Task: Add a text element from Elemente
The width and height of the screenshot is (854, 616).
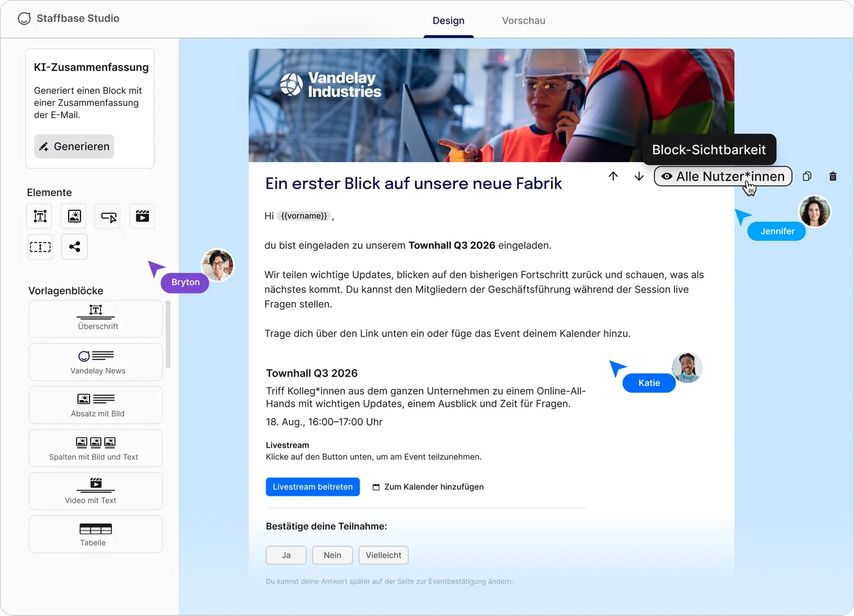Action: click(x=40, y=216)
